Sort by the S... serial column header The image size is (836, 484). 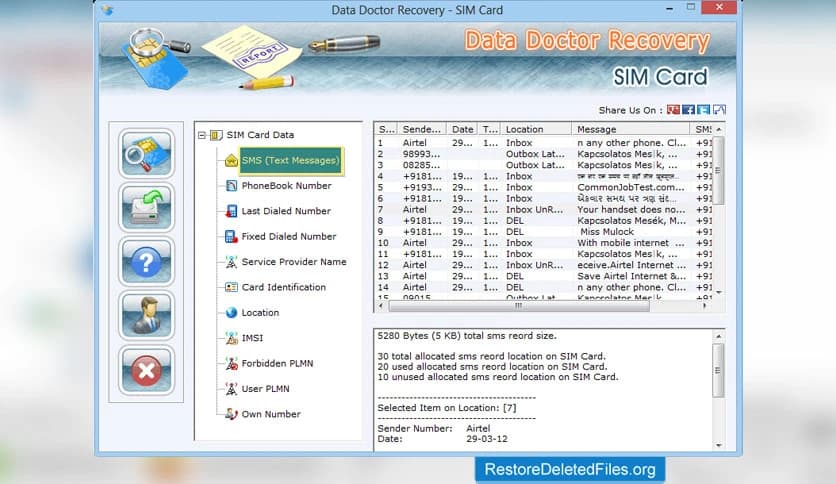(386, 129)
